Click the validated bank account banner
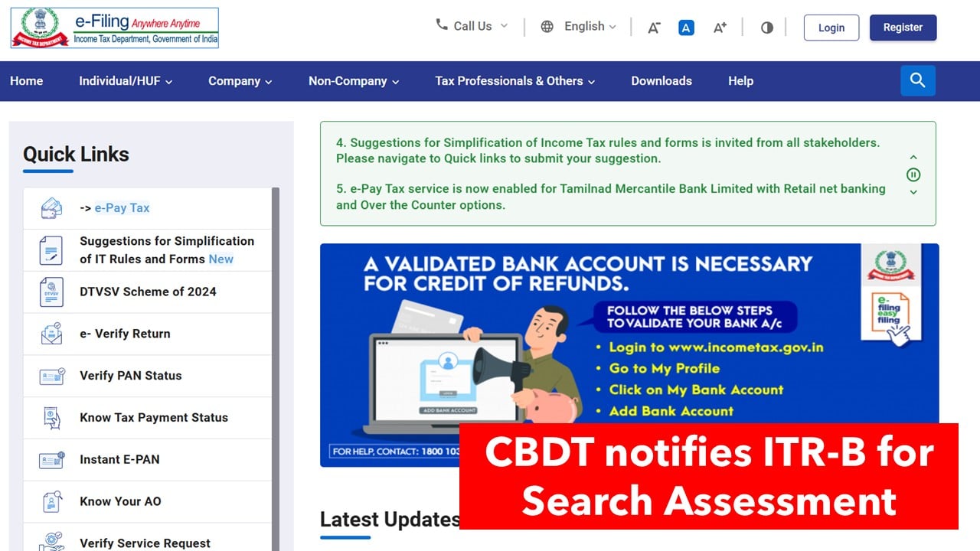 (x=629, y=355)
